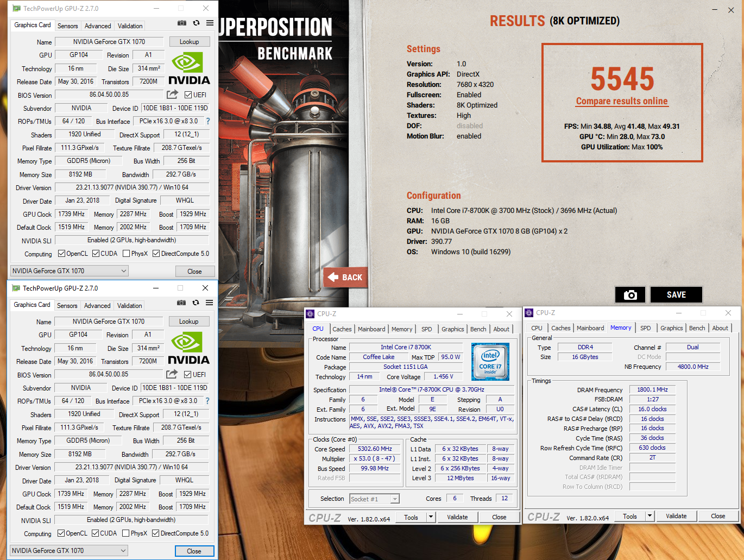Switch to Advanced tab in top GPU-Z window
This screenshot has width=744, height=560.
tap(98, 26)
